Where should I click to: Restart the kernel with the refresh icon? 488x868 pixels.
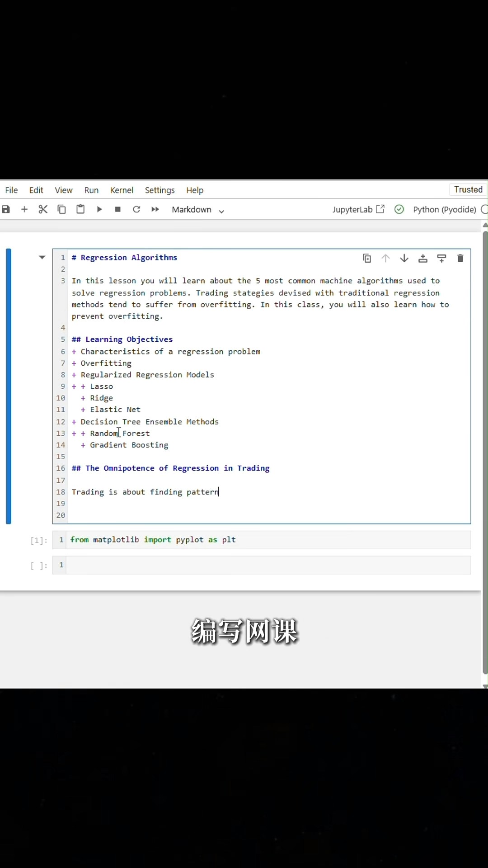(136, 209)
